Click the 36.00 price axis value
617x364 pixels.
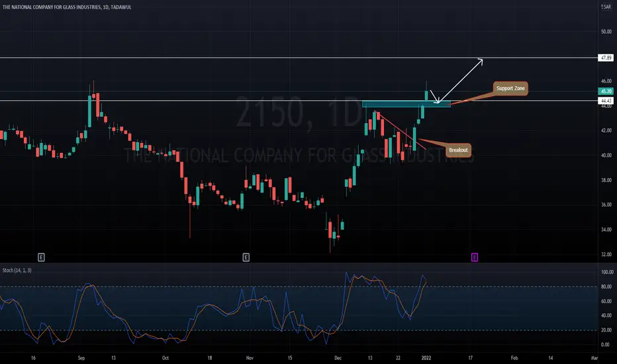[x=606, y=205]
